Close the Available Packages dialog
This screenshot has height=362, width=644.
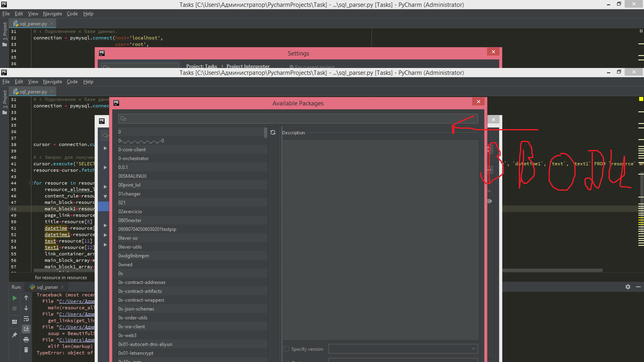click(479, 101)
